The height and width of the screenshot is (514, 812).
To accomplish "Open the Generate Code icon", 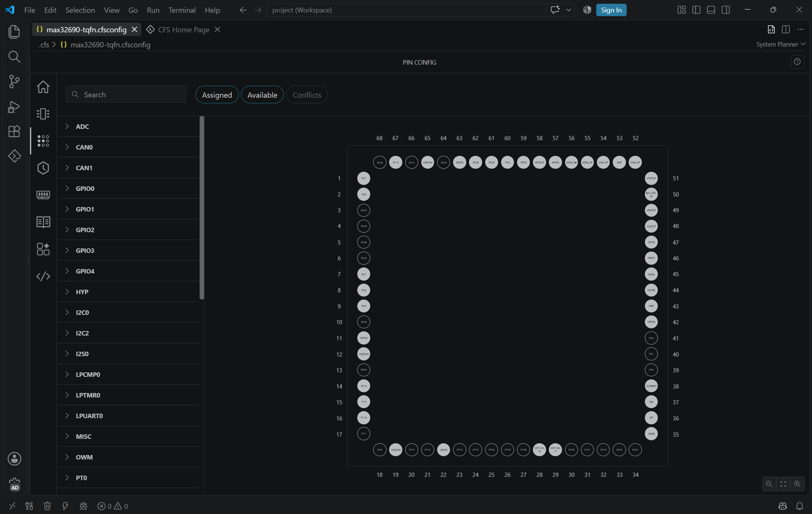I will [x=43, y=276].
